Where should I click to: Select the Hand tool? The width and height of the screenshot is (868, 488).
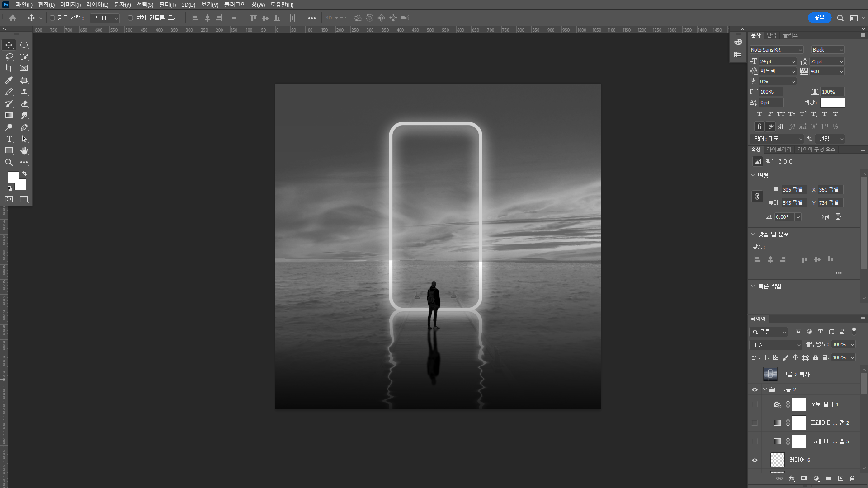pos(24,150)
